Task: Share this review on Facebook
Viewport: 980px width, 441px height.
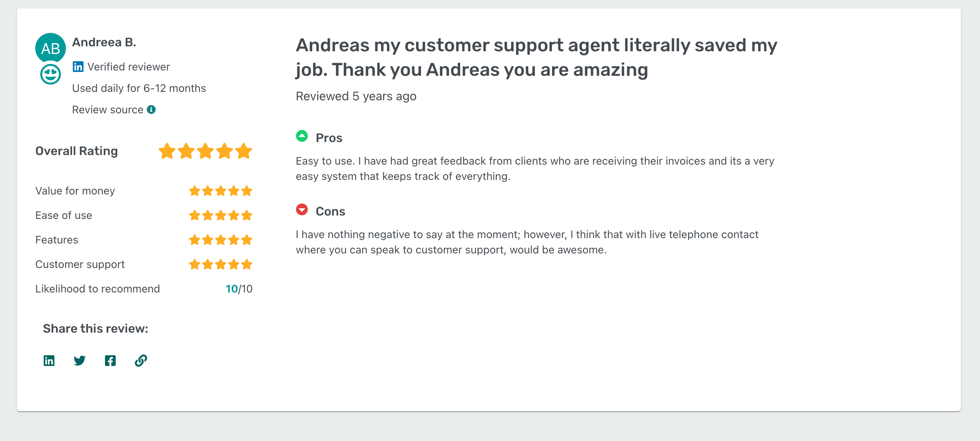Action: click(x=110, y=360)
